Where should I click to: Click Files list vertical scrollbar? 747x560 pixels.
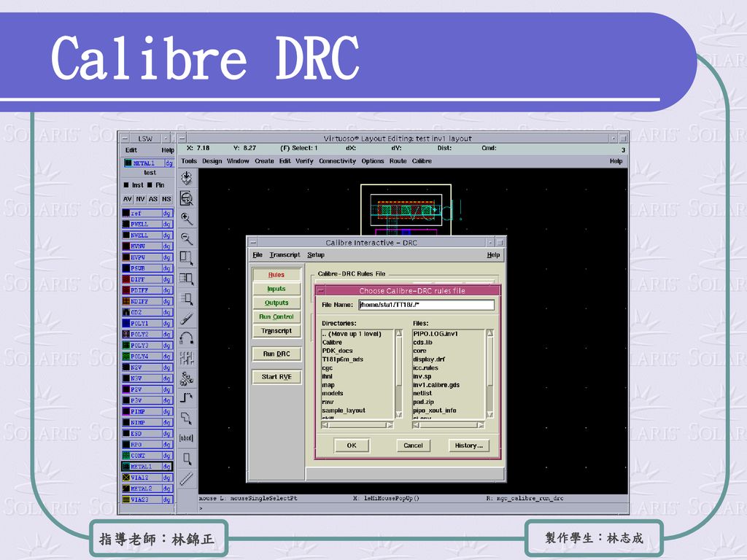[489, 374]
